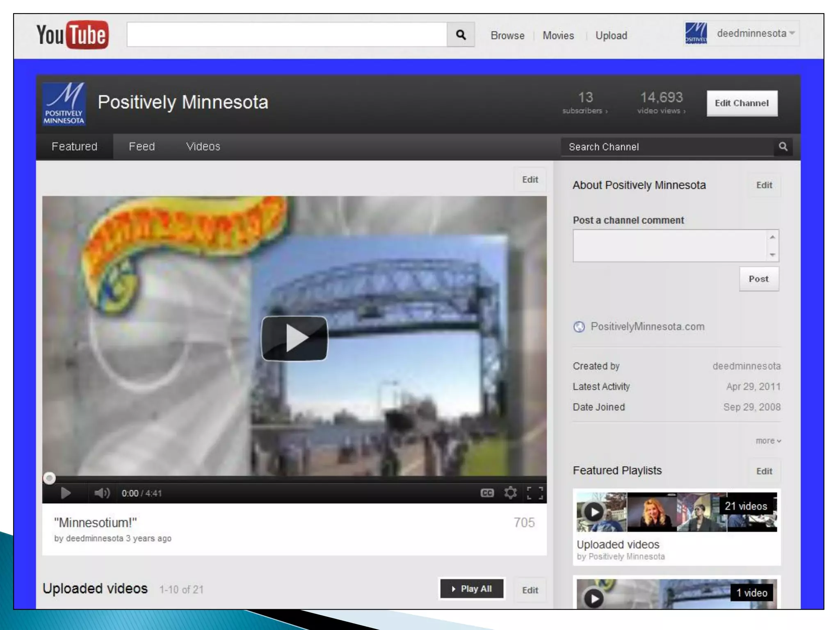Image resolution: width=840 pixels, height=630 pixels.
Task: Expand the 'more' channel info section
Action: coord(768,441)
